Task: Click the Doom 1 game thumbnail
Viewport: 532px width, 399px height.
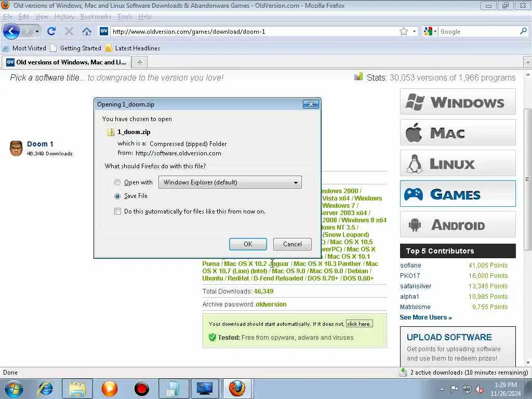Action: [16, 148]
